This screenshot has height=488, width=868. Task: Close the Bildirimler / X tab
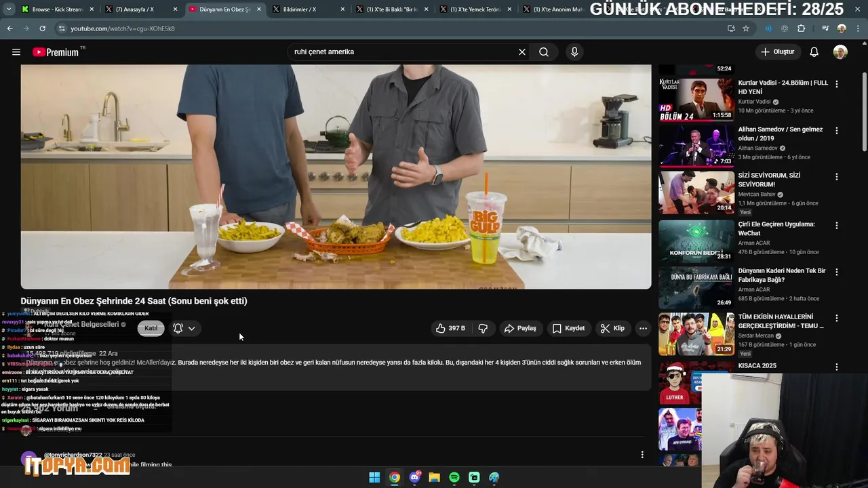342,9
